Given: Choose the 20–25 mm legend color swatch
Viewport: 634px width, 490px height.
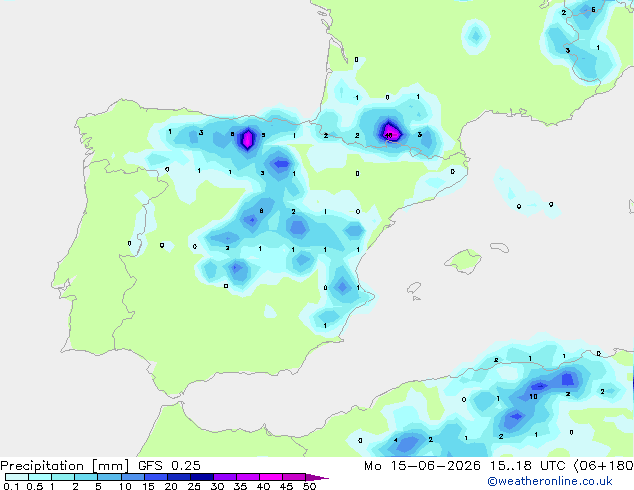Looking at the screenshot, I should [178, 477].
